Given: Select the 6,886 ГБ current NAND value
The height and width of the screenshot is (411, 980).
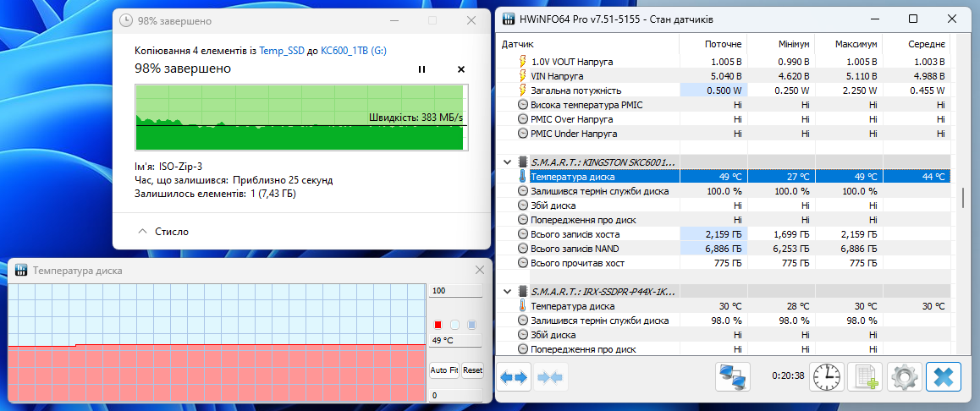Looking at the screenshot, I should [x=724, y=249].
